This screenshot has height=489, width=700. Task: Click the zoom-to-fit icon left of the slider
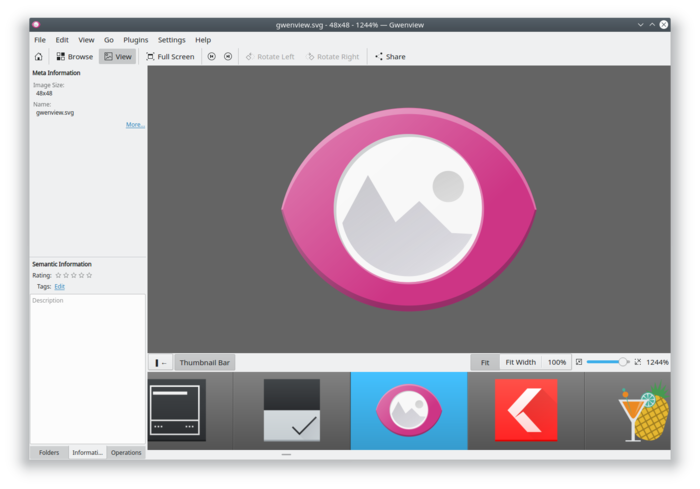click(578, 362)
